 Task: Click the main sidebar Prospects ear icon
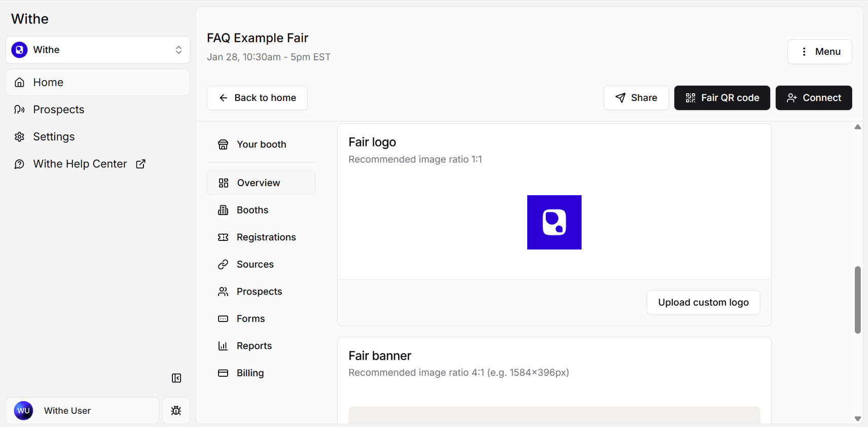[x=20, y=110]
